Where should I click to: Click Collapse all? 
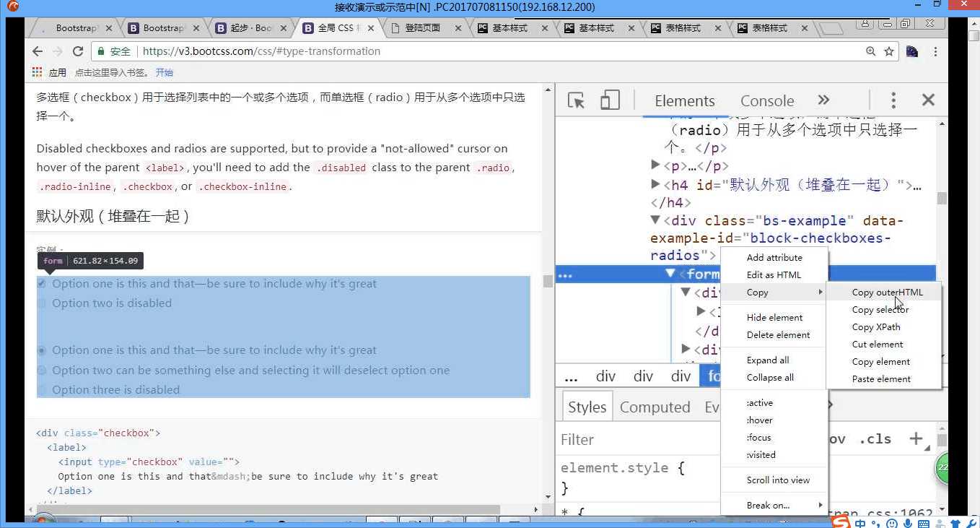pos(770,377)
